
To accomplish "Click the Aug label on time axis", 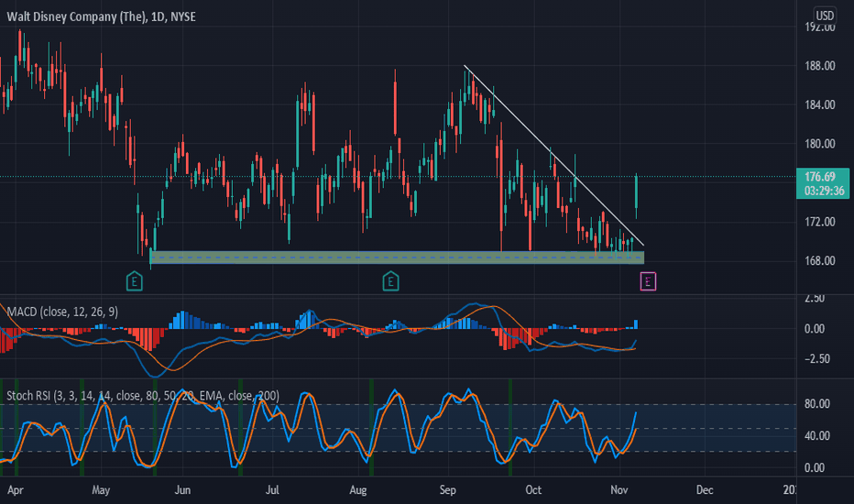I will coord(358,490).
